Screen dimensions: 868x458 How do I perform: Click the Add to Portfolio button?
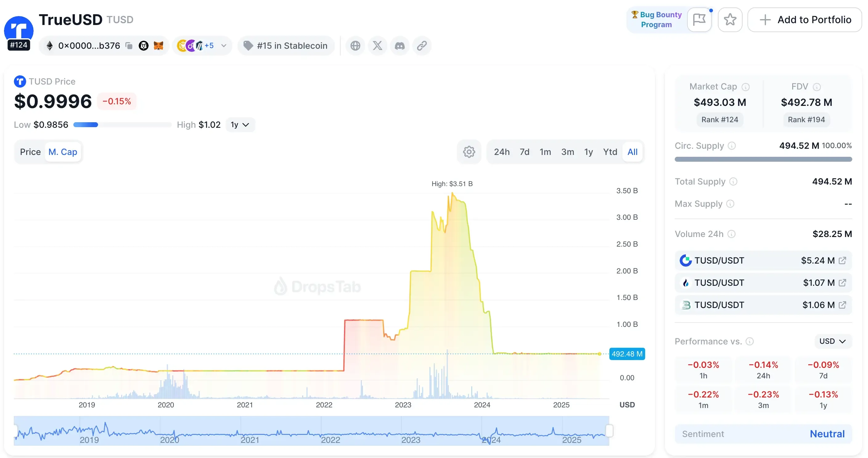click(x=804, y=19)
